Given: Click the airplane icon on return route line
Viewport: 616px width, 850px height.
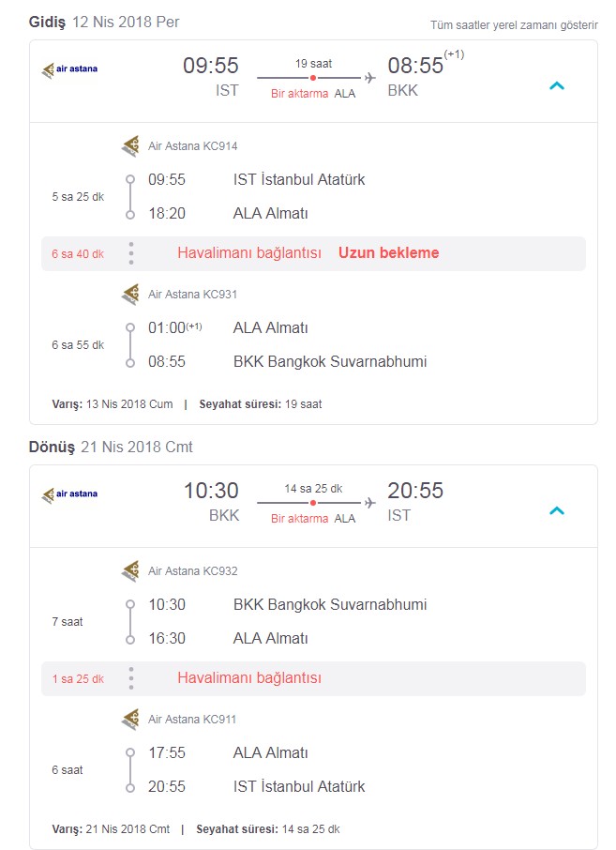Looking at the screenshot, I should [370, 503].
